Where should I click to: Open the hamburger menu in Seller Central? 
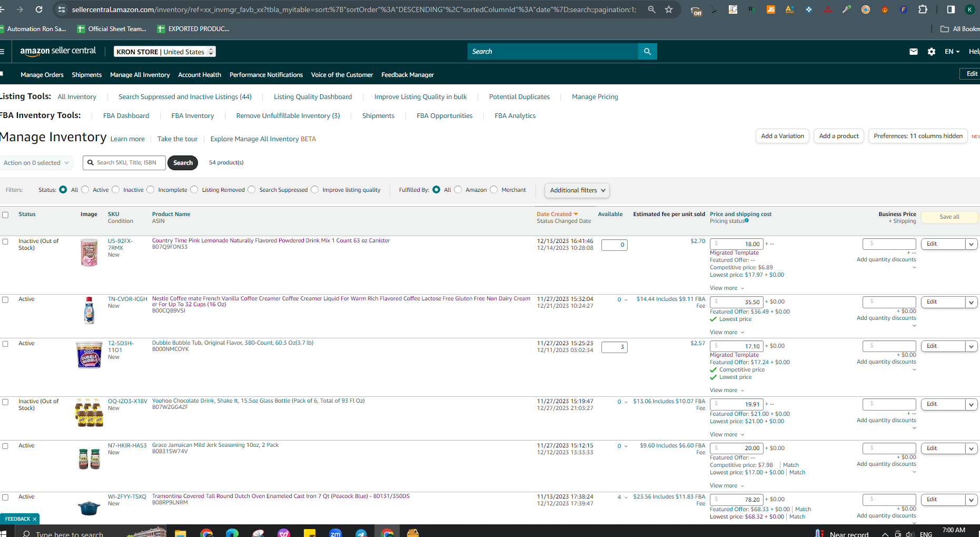2,52
